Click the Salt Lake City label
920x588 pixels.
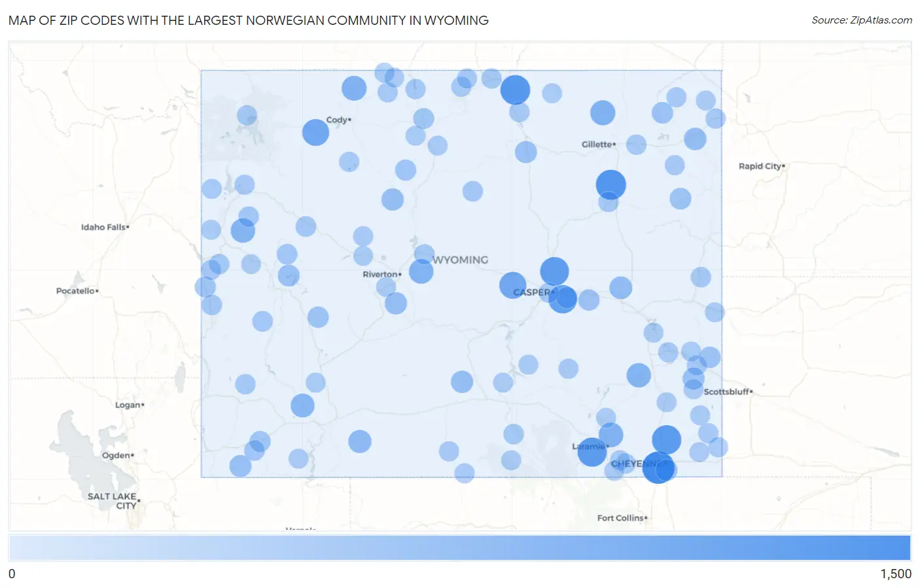[x=114, y=501]
